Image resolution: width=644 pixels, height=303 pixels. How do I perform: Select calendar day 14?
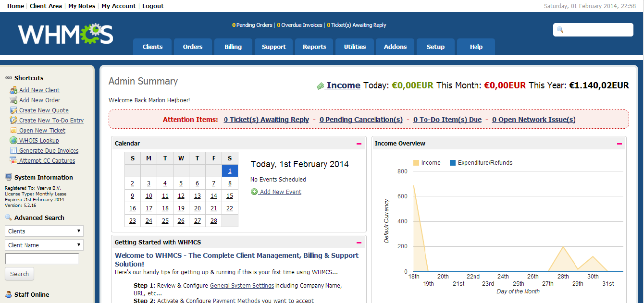pos(214,196)
